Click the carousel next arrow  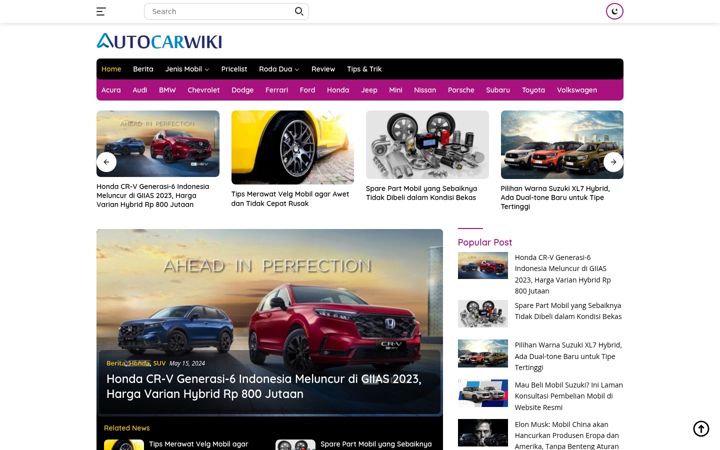point(613,162)
